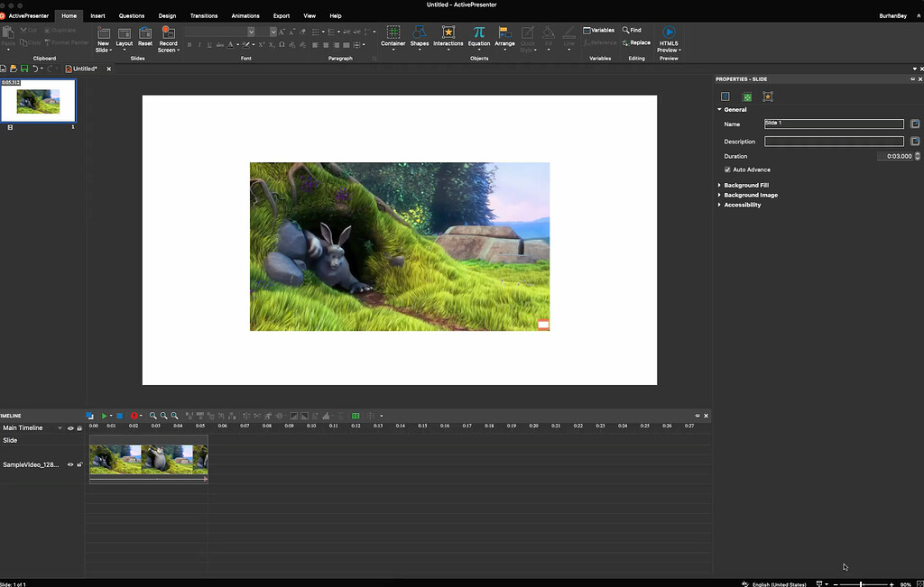Viewport: 924px width, 587px height.
Task: Open the Main Timeline dropdown
Action: pos(60,428)
